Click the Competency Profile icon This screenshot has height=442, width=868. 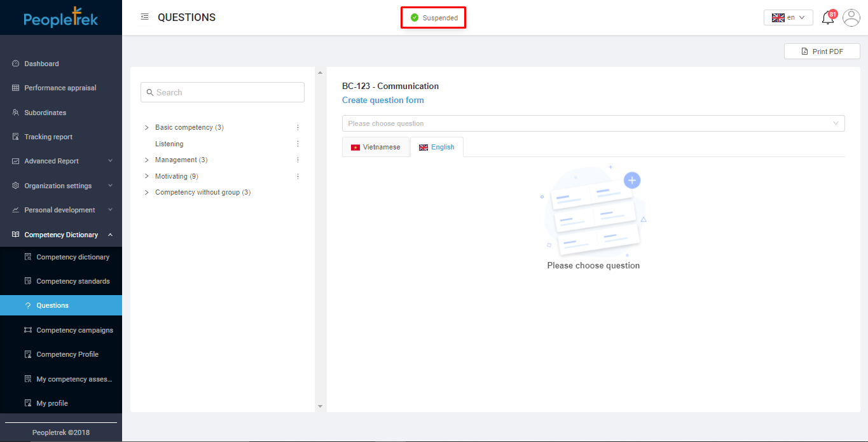point(28,354)
